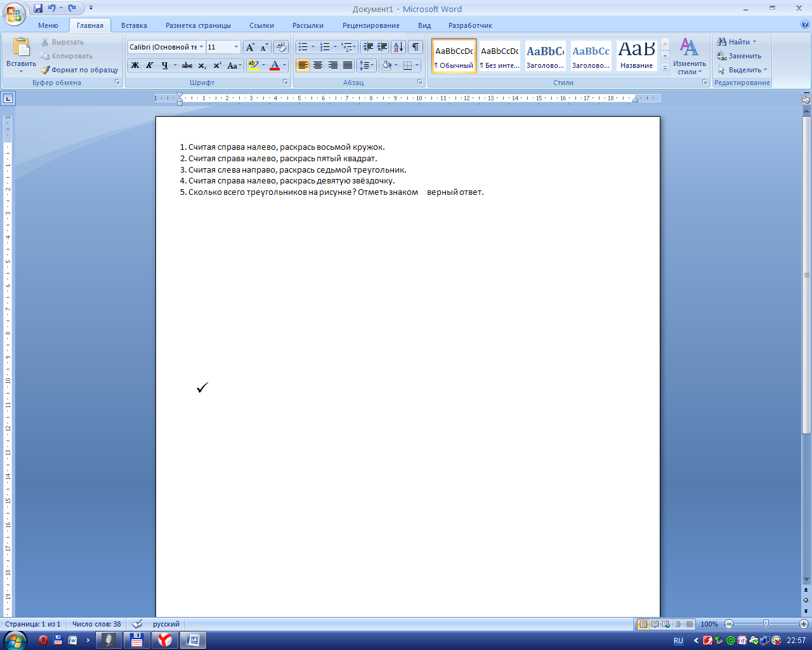The width and height of the screenshot is (812, 650).
Task: Select the Название style
Action: tap(637, 56)
